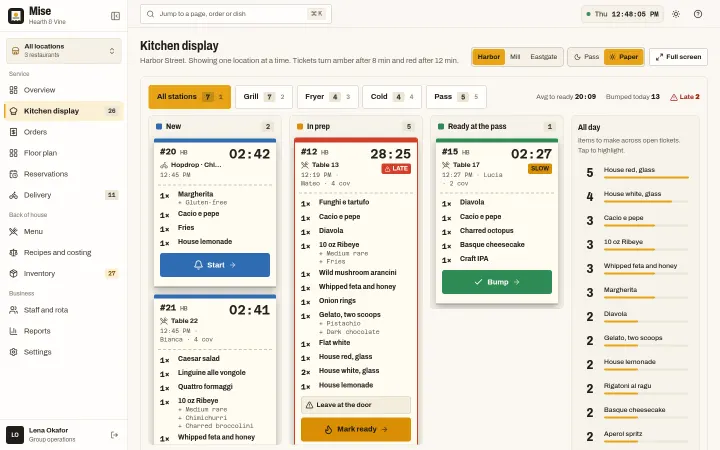This screenshot has width=720, height=450.
Task: Switch location to Harbor
Action: point(488,57)
